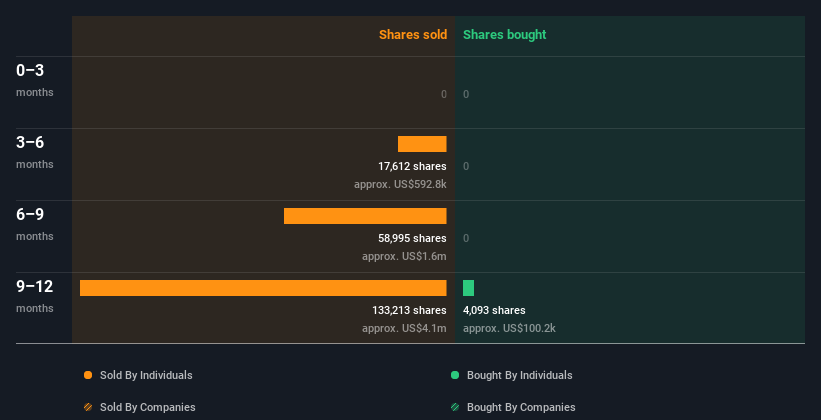
Task: Click the 133,213 shares value
Action: [409, 311]
